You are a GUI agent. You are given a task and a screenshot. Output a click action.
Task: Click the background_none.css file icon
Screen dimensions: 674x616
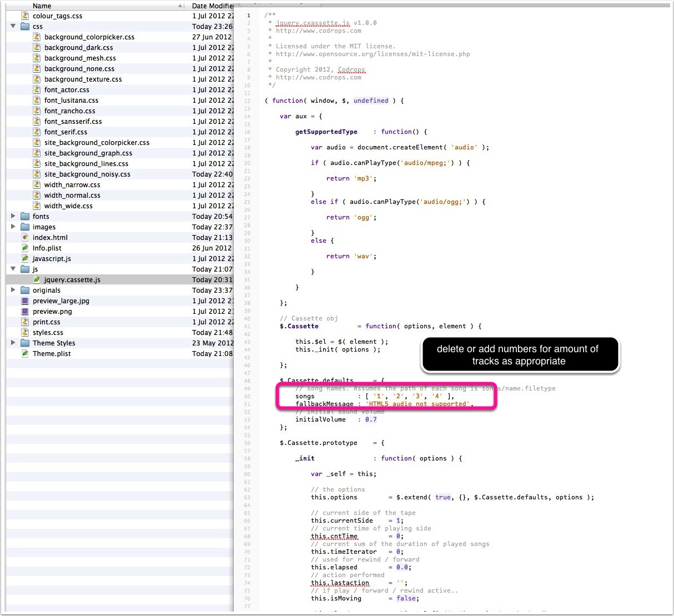point(37,69)
